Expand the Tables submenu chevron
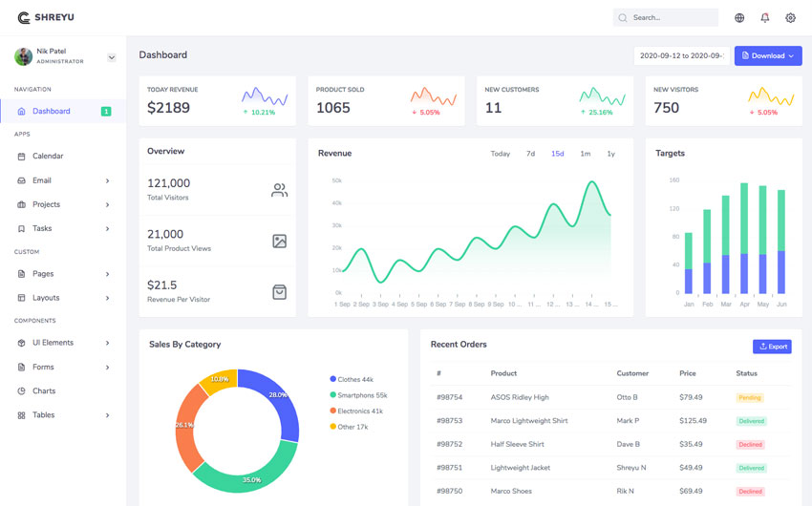The height and width of the screenshot is (506, 812). pyautogui.click(x=107, y=415)
